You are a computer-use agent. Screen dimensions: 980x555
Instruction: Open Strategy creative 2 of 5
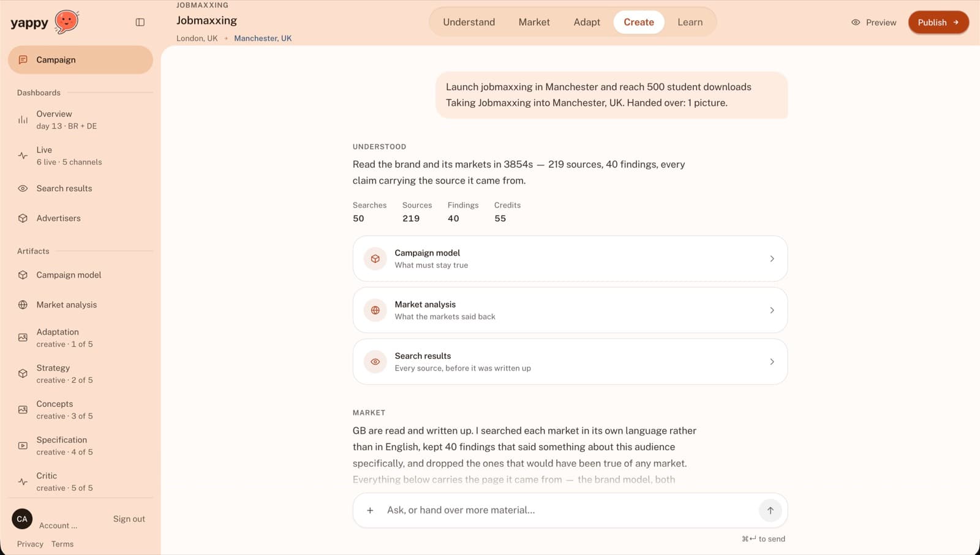(80, 374)
